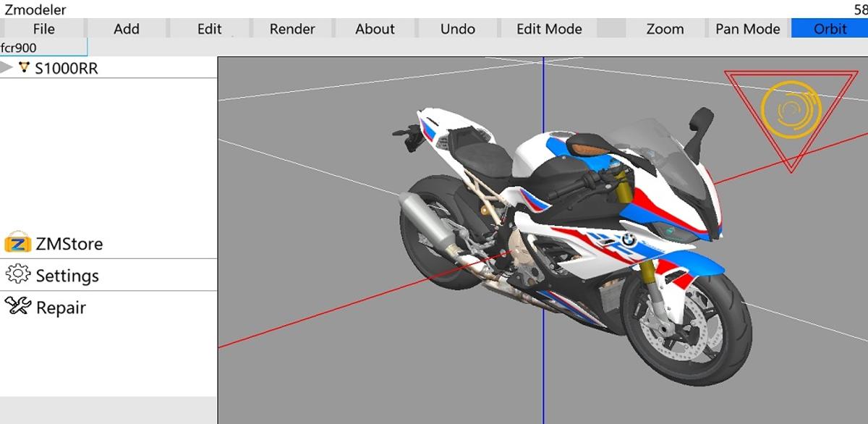This screenshot has height=424, width=868.
Task: Toggle the Orbit view mode
Action: tap(830, 29)
